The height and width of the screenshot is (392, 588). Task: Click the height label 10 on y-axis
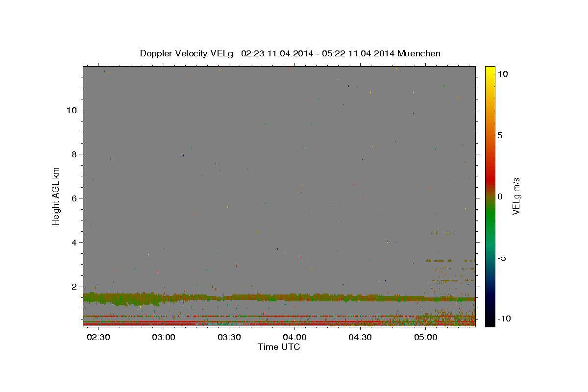72,110
